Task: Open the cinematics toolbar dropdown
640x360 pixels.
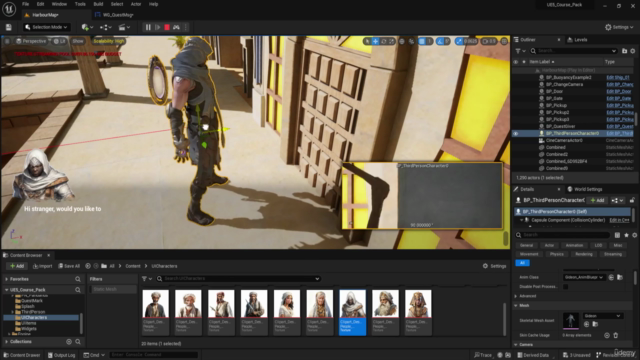Action: point(124,27)
